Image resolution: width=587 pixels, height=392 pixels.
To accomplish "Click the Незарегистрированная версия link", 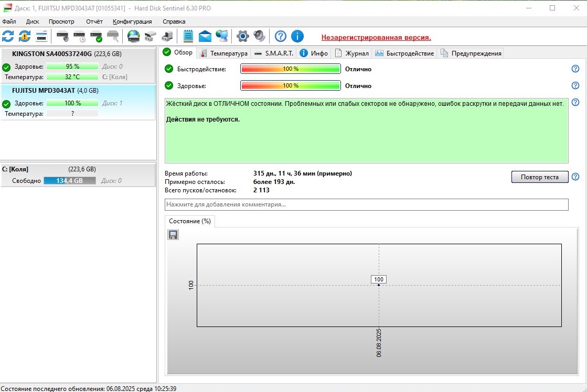I will tap(376, 37).
